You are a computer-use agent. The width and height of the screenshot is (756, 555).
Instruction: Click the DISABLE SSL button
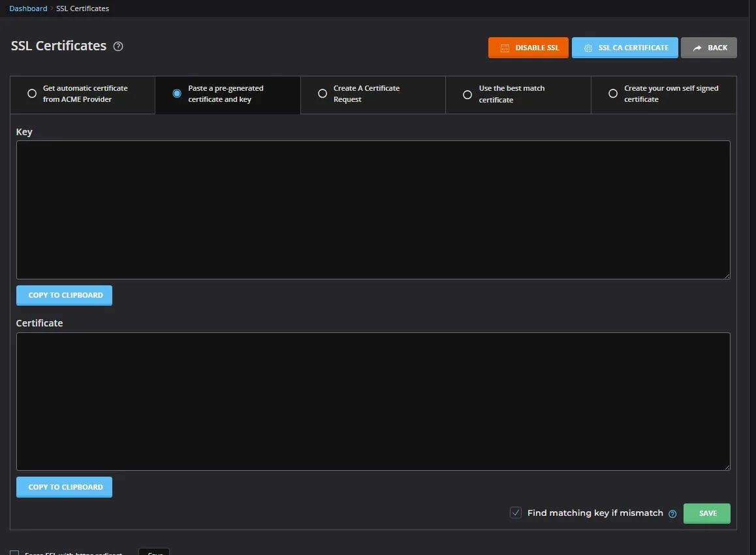[528, 48]
